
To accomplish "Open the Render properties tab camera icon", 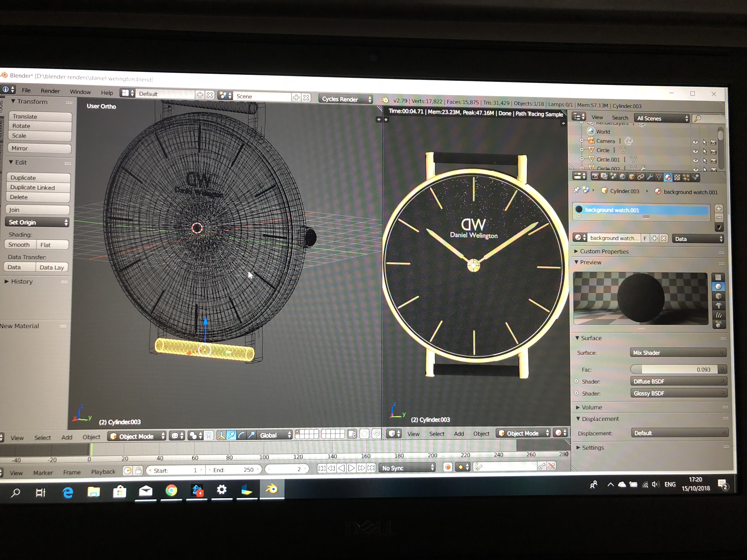I will pyautogui.click(x=595, y=176).
